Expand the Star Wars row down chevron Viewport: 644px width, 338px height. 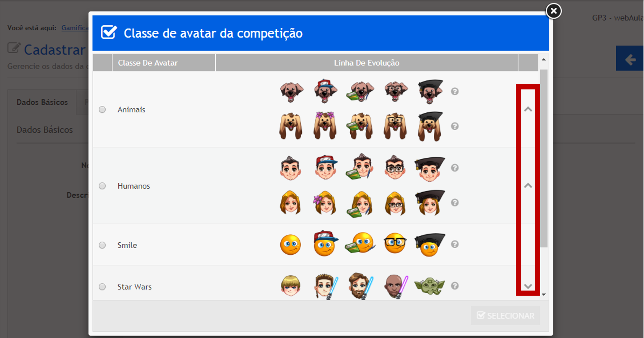pyautogui.click(x=528, y=286)
